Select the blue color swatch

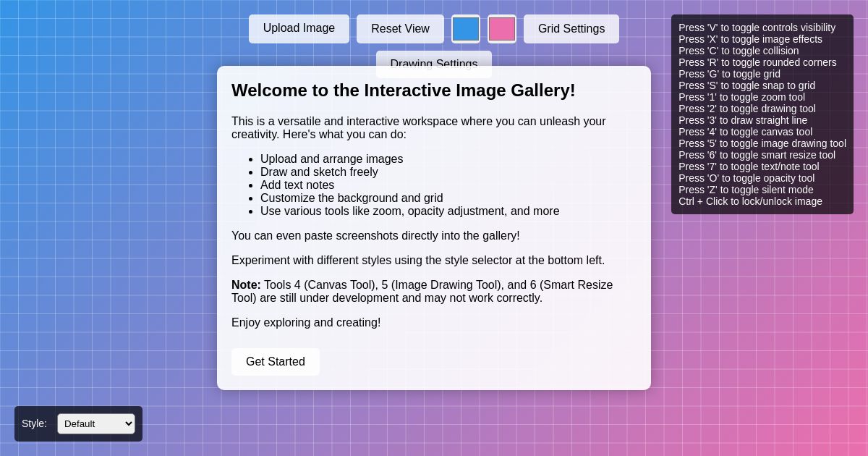[466, 28]
